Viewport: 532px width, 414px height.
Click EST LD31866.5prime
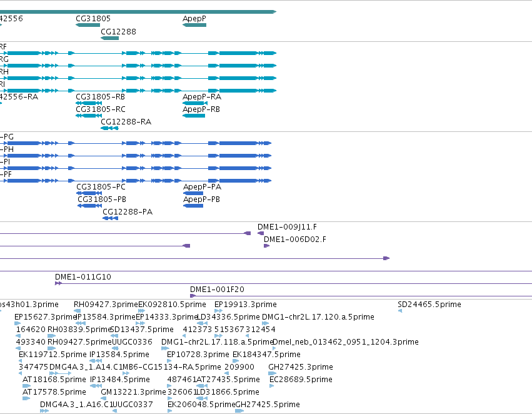point(228,392)
